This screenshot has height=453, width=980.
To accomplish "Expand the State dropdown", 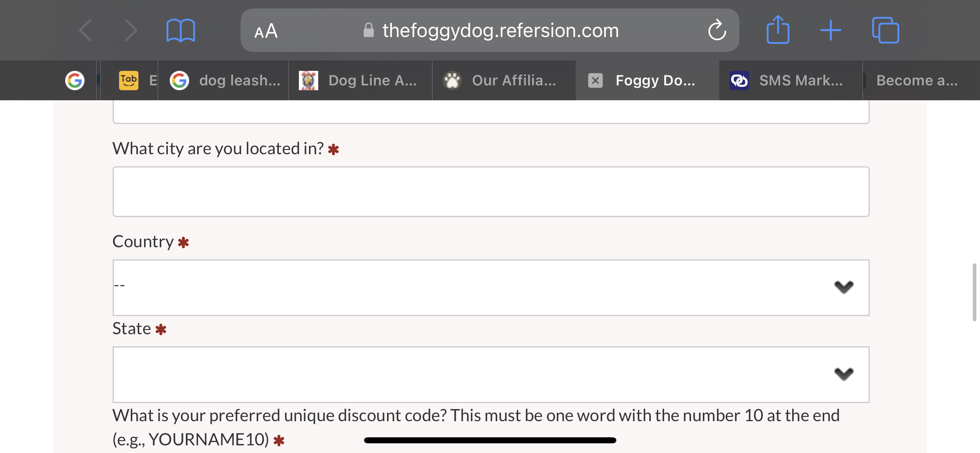I will [x=491, y=374].
